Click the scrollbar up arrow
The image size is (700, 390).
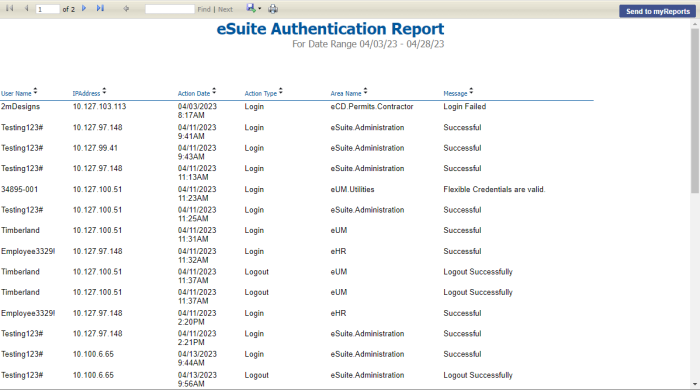coord(695,23)
